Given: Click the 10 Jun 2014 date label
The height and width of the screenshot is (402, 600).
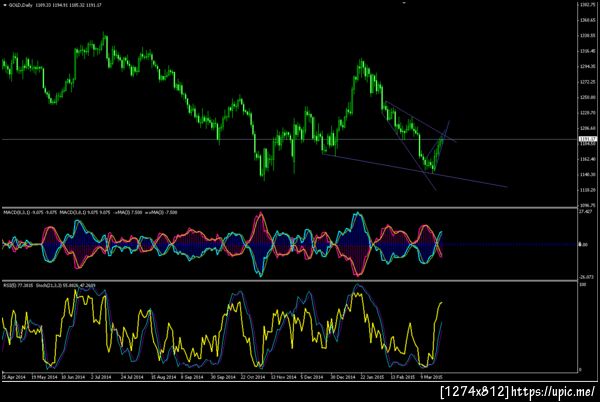Looking at the screenshot, I should pos(73,377).
